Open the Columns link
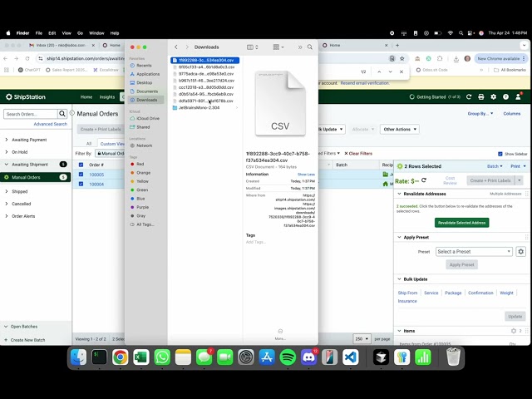This screenshot has height=399, width=532. (512, 114)
